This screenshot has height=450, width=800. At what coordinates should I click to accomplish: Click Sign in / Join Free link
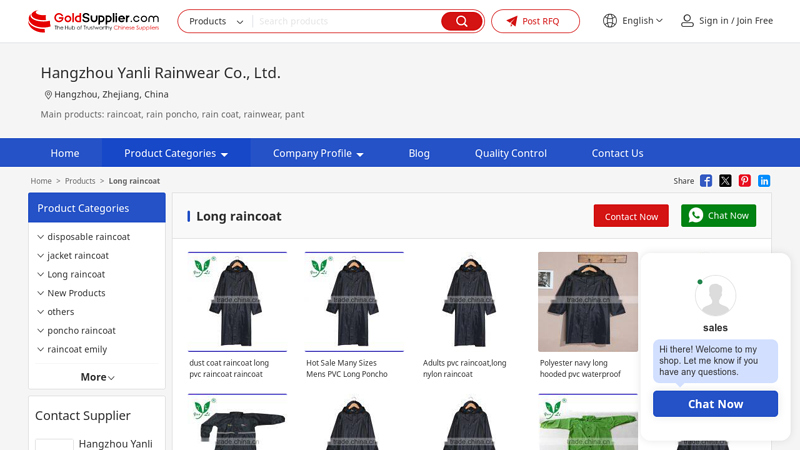pos(736,21)
